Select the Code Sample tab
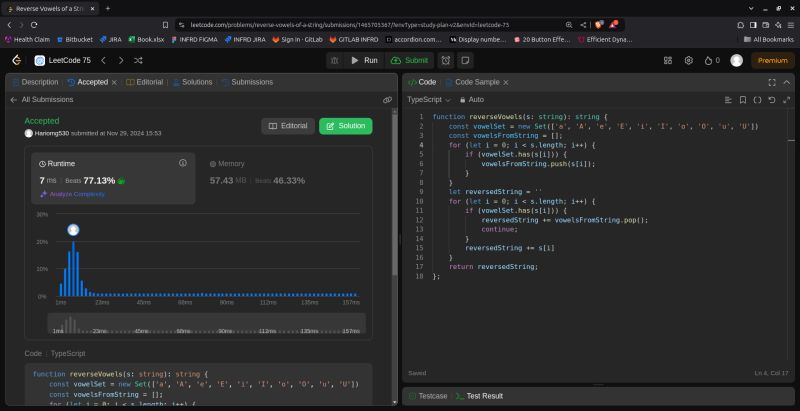 [x=471, y=82]
